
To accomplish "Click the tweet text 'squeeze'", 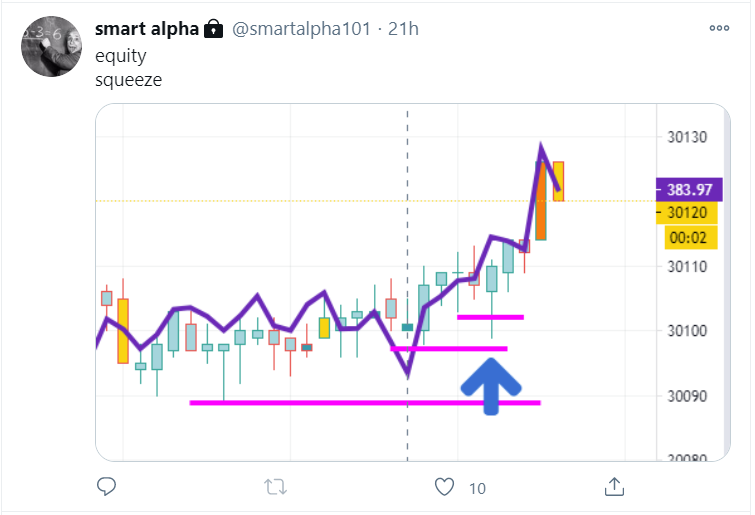I will (128, 79).
